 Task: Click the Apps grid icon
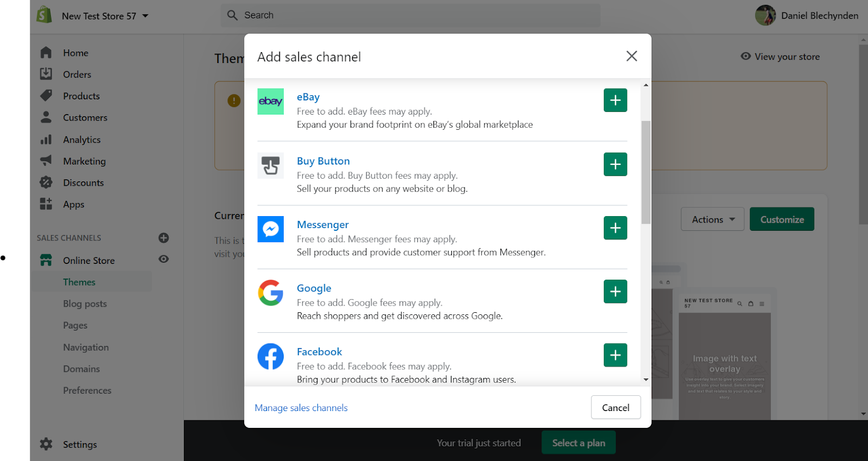[x=46, y=204]
